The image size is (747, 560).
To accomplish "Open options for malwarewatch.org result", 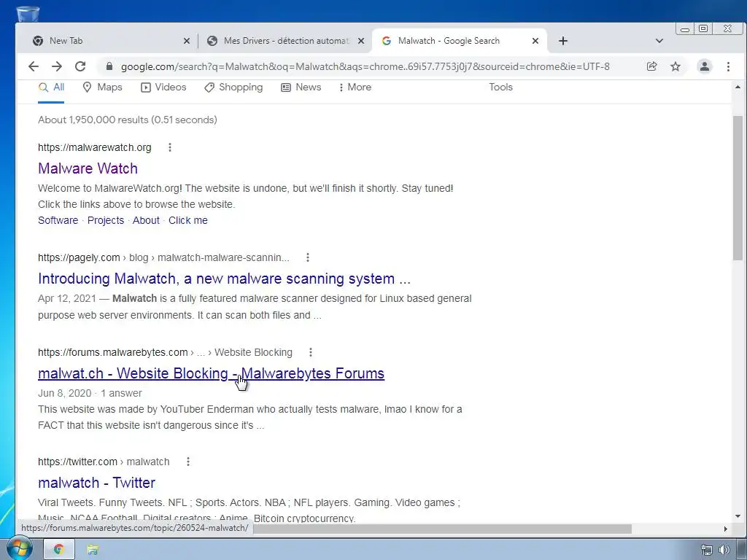I will (x=169, y=147).
